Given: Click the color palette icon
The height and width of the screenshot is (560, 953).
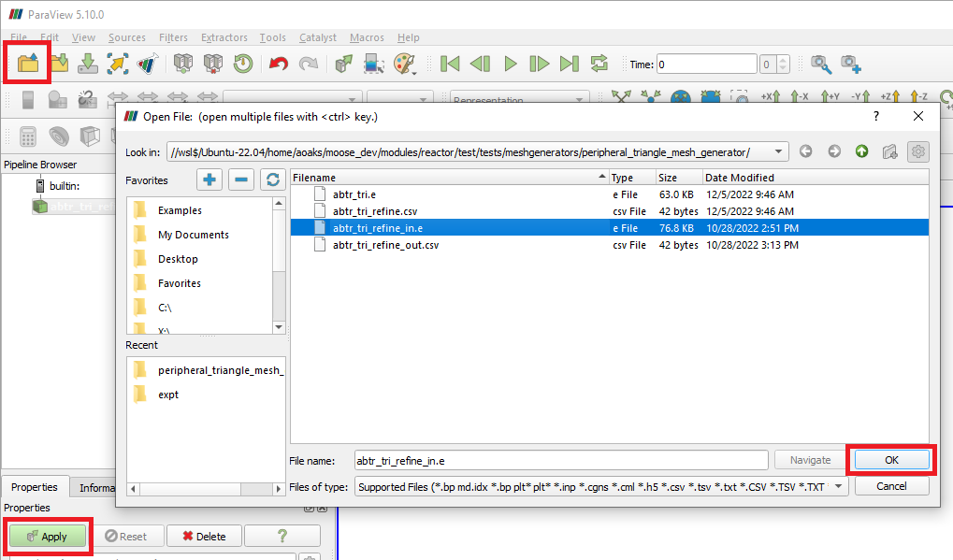Looking at the screenshot, I should [x=403, y=64].
